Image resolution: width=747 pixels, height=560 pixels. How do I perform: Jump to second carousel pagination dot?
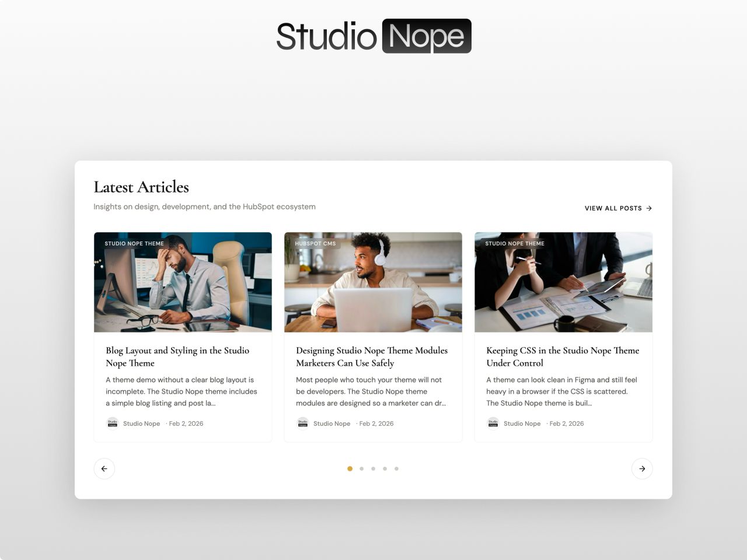362,468
